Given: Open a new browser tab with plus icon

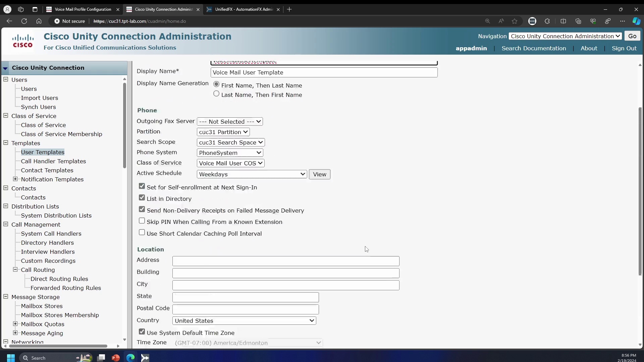Looking at the screenshot, I should click(289, 9).
